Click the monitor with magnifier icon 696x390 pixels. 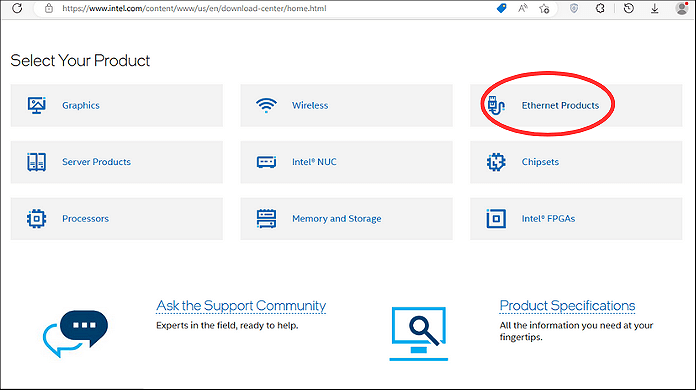419,334
